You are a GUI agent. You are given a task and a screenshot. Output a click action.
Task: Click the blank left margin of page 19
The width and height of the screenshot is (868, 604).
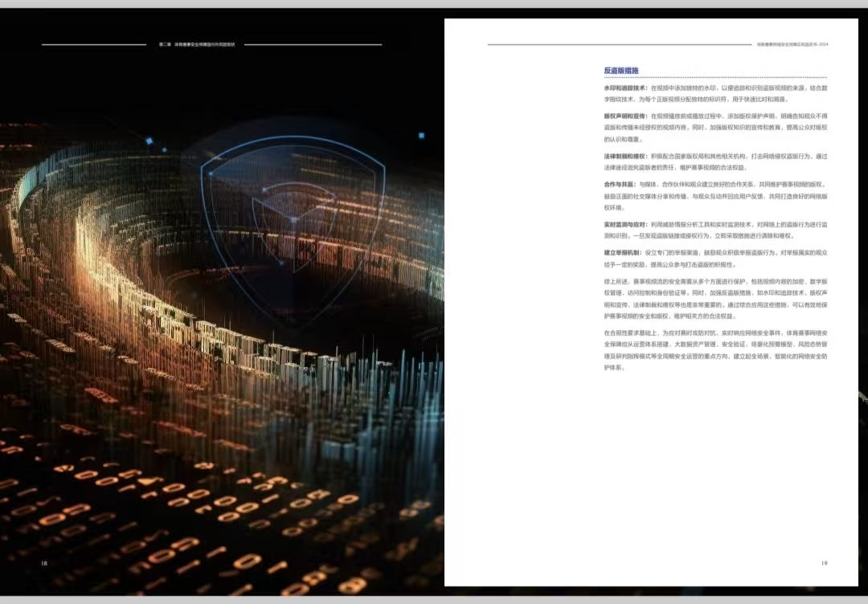(x=522, y=321)
